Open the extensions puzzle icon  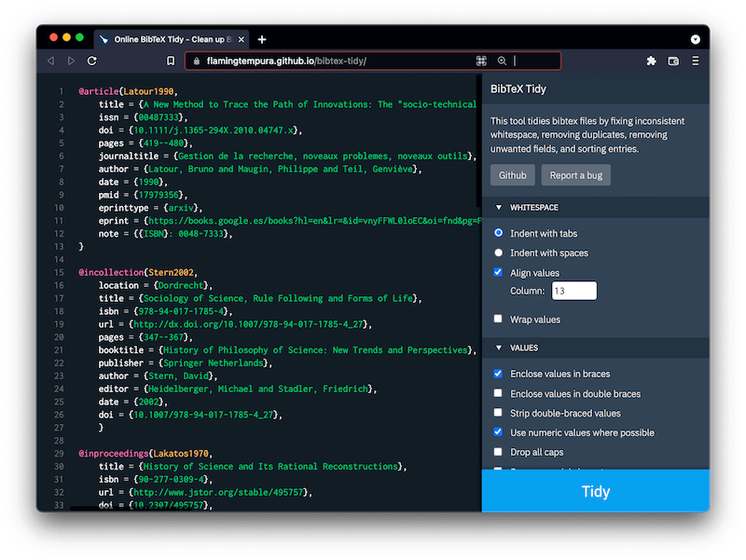click(651, 61)
